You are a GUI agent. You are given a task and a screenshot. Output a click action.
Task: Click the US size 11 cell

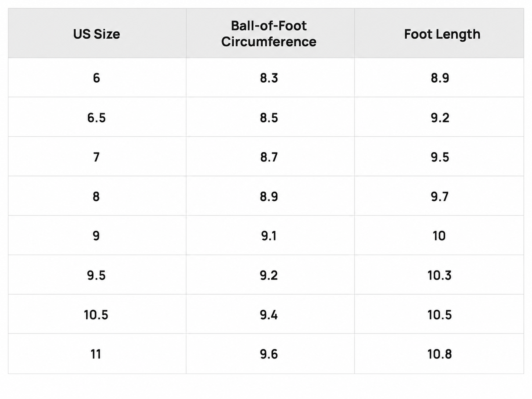pyautogui.click(x=96, y=354)
